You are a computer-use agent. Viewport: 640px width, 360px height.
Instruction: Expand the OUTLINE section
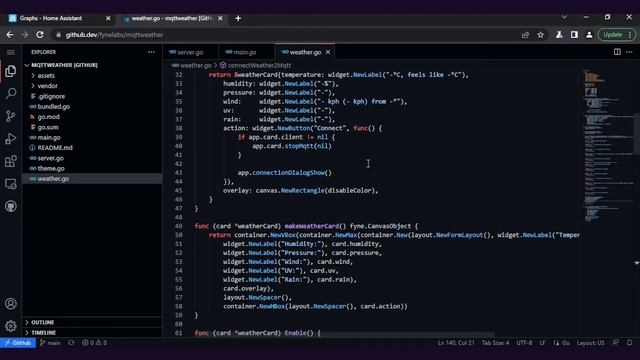click(x=92, y=322)
